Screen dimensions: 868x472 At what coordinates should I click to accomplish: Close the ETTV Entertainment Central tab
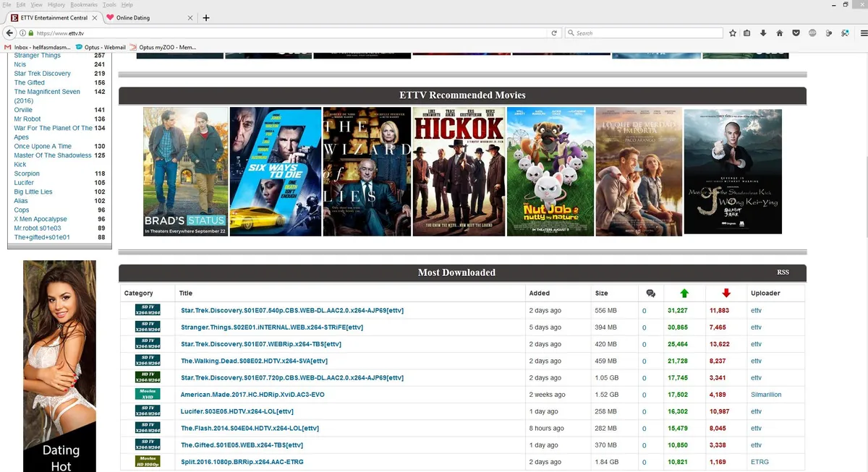click(x=93, y=17)
